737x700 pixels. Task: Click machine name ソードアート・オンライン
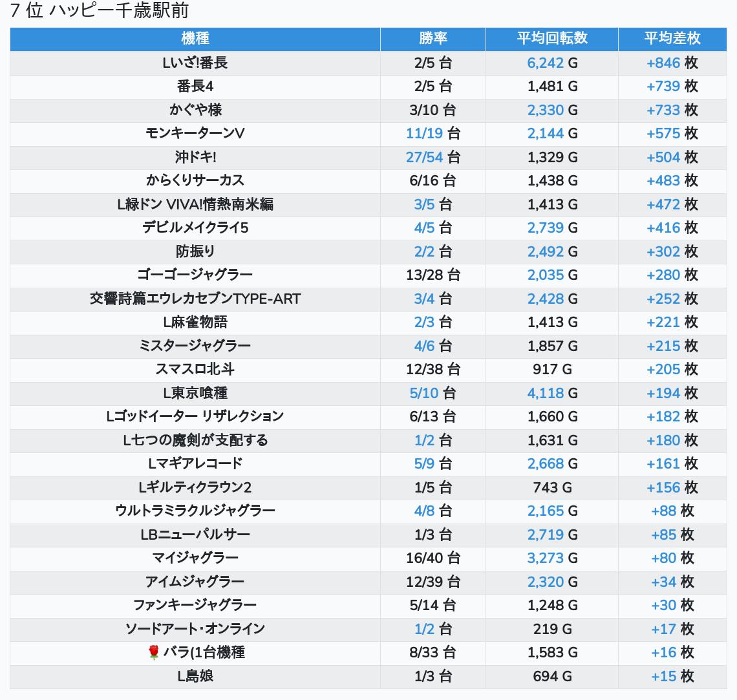(x=195, y=629)
